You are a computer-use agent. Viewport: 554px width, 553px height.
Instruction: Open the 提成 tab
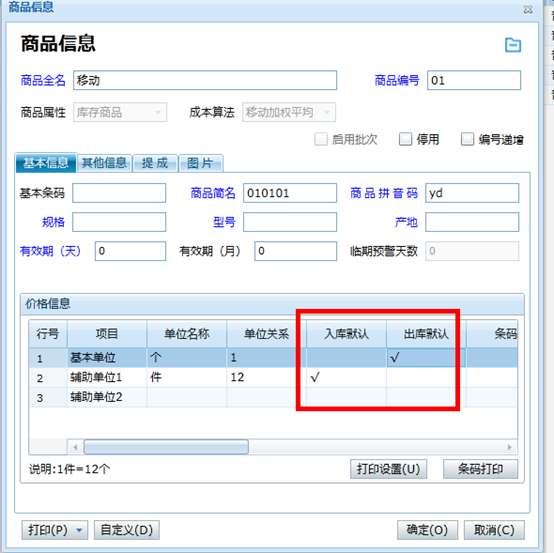pyautogui.click(x=155, y=163)
